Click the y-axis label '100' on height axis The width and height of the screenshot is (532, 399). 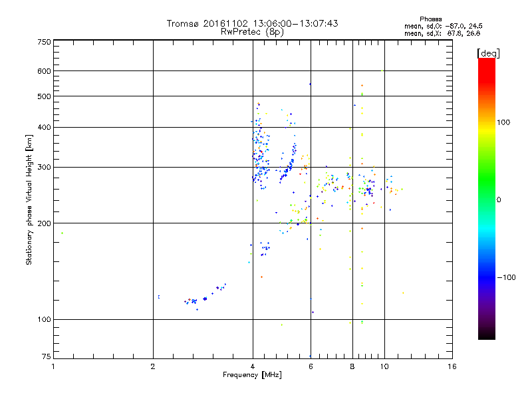click(x=44, y=320)
